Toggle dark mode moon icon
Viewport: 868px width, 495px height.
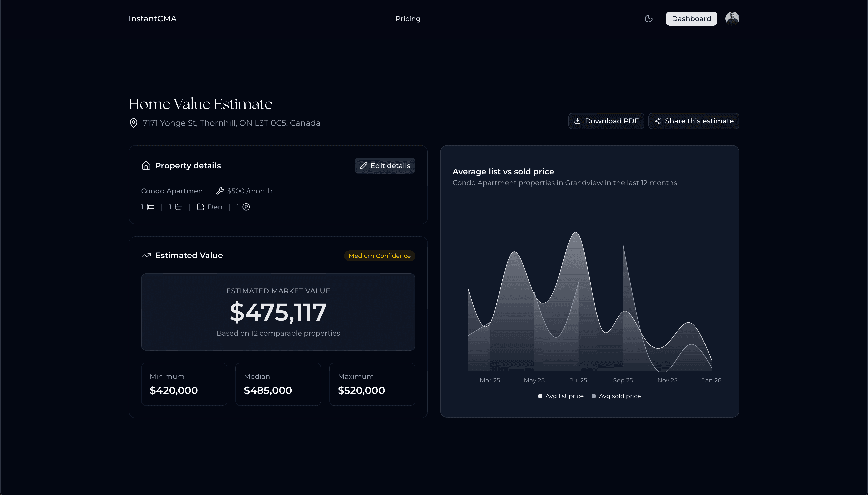648,18
